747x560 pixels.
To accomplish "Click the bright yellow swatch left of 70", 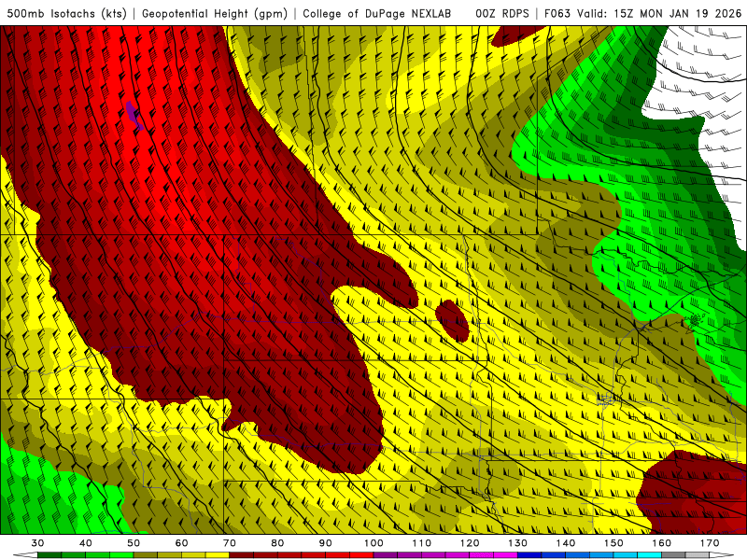I will [x=218, y=554].
